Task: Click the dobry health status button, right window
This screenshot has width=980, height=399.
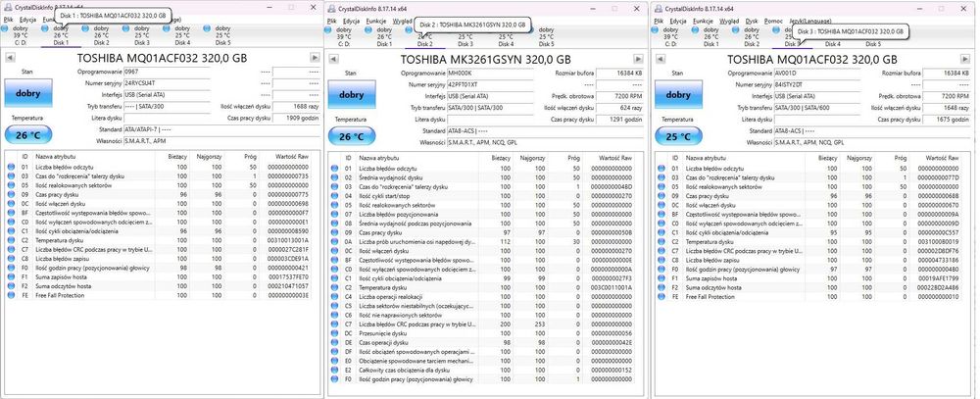Action: tap(678, 95)
